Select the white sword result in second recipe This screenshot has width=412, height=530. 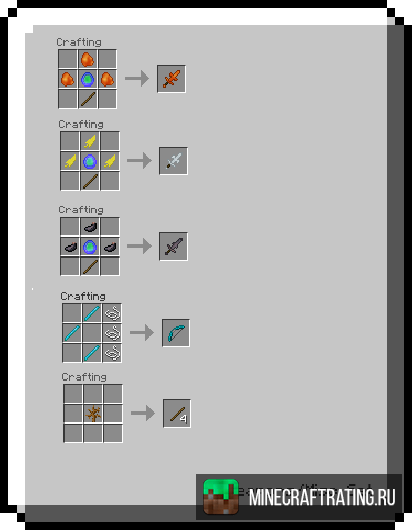173,161
